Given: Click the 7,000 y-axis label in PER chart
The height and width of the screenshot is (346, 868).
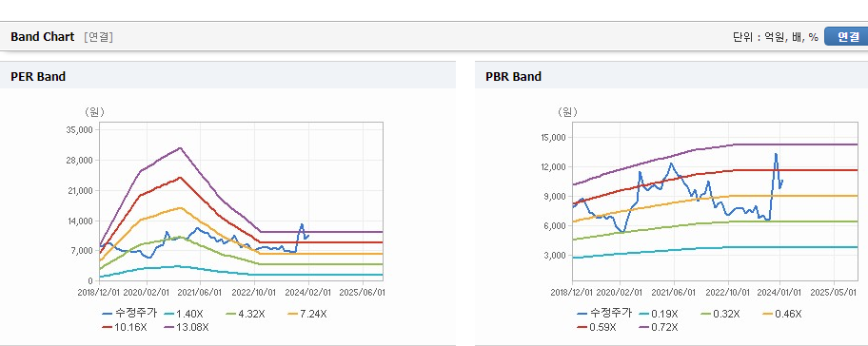Looking at the screenshot, I should point(82,251).
